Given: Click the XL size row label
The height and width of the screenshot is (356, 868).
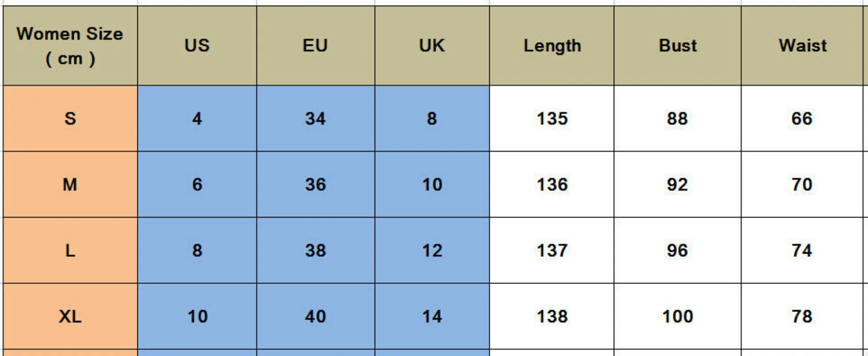Looking at the screenshot, I should [x=70, y=316].
